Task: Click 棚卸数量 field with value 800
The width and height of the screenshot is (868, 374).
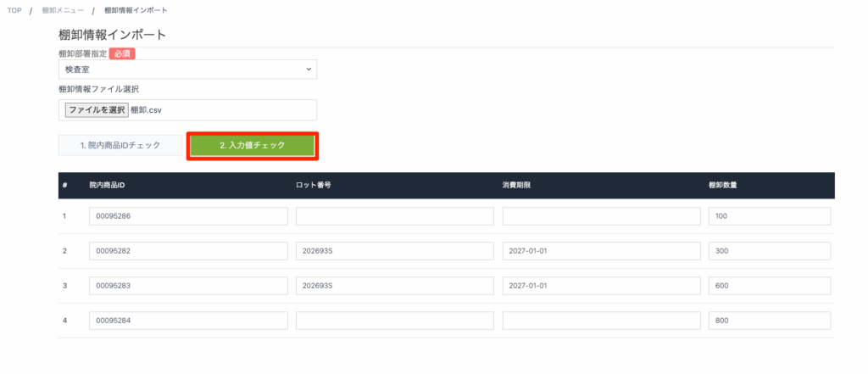Action: [769, 321]
